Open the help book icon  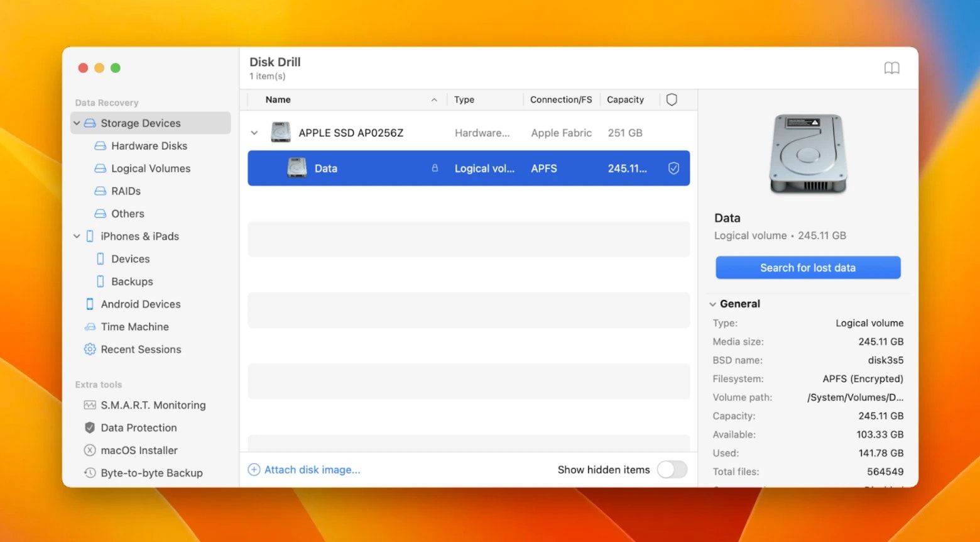click(x=891, y=68)
